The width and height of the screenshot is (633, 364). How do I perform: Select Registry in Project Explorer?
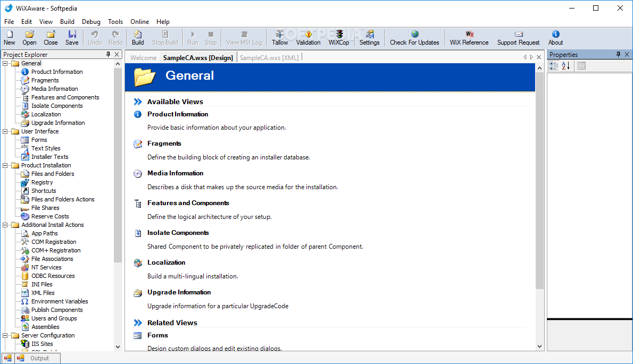coord(42,182)
